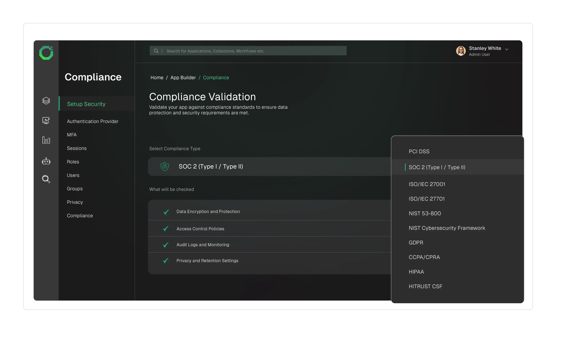Click the Select Compliance Type label
Image resolution: width=588 pixels, height=364 pixels.
click(174, 149)
